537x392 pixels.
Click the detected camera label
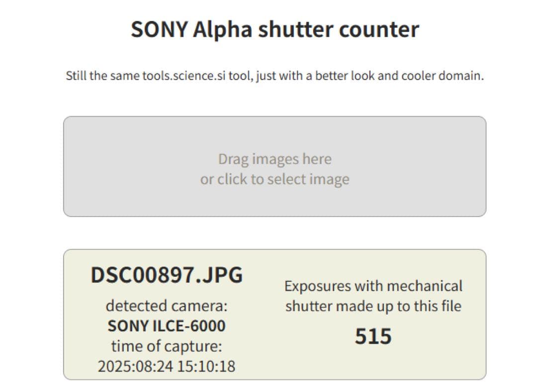point(167,305)
